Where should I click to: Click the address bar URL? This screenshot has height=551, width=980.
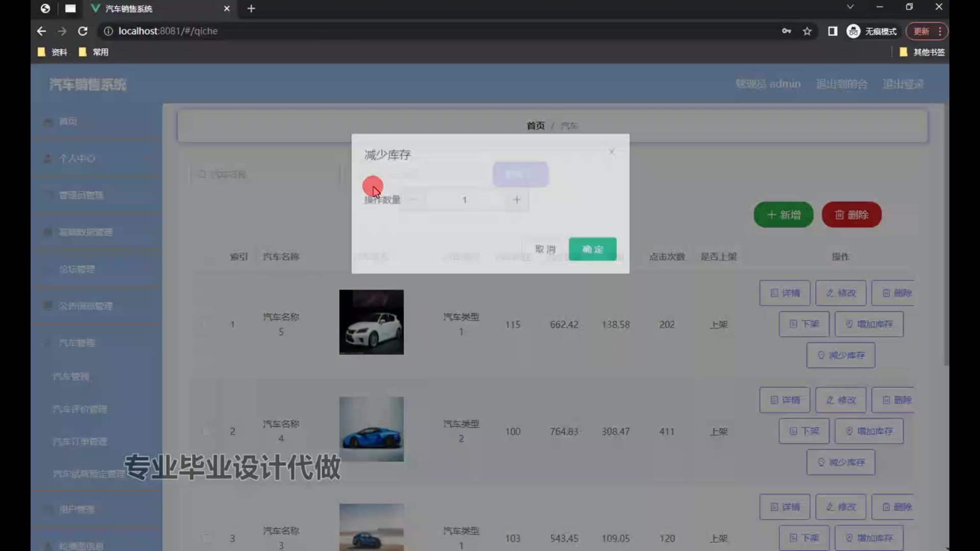pos(168,31)
